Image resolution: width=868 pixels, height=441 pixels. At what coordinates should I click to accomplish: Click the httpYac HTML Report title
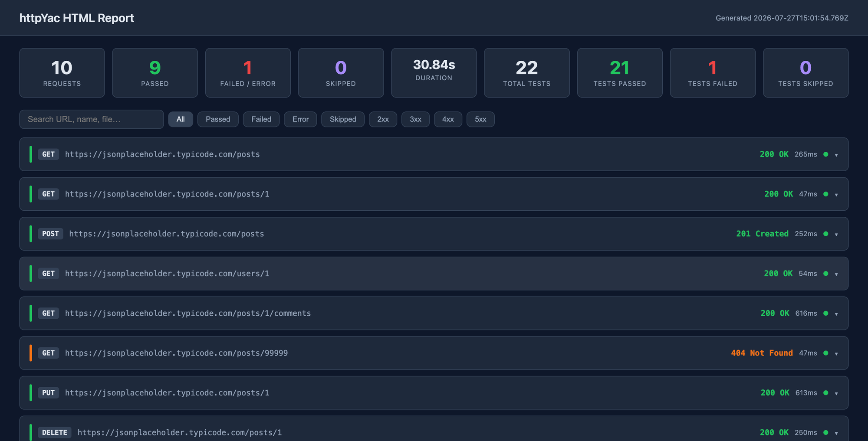click(77, 18)
